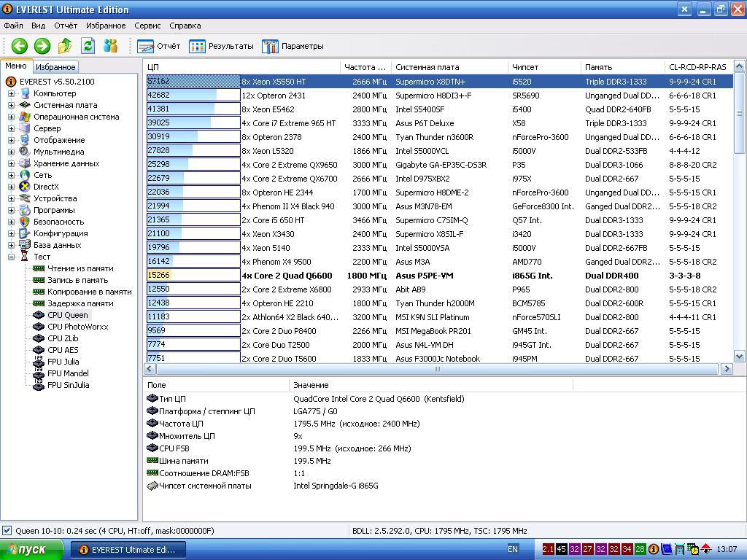Expand the Системная плата tree node

[x=12, y=105]
